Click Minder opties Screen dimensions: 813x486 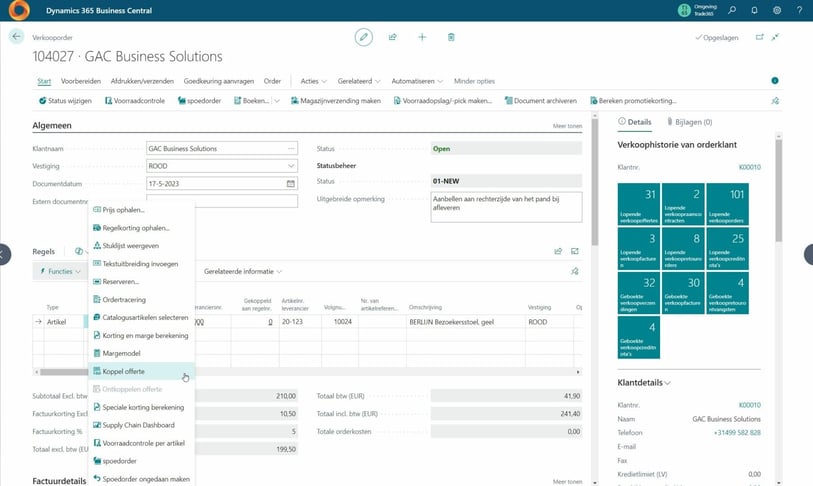[474, 81]
